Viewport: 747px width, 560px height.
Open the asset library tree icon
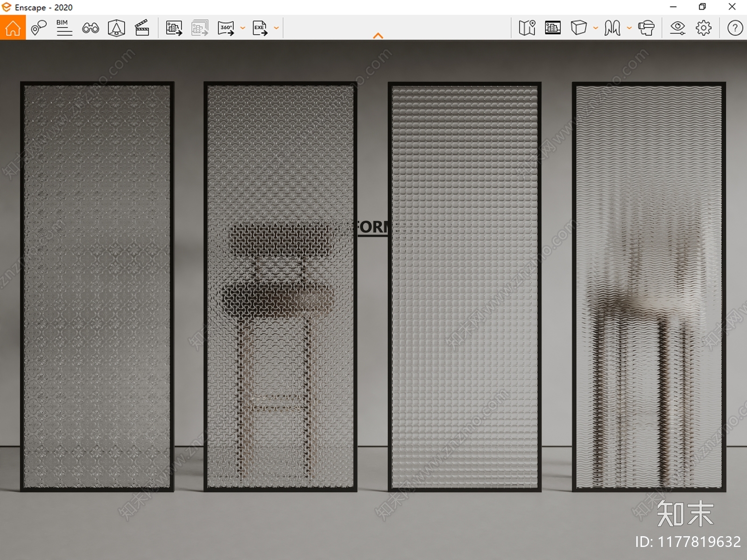click(x=116, y=28)
